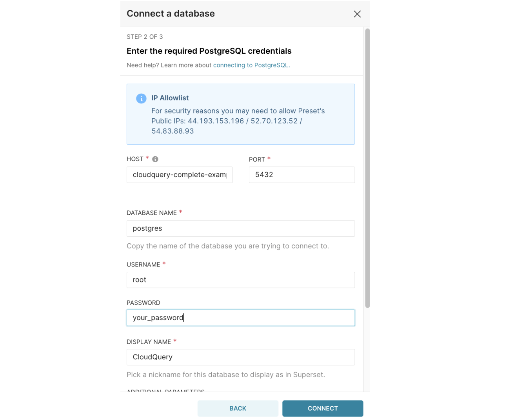Click the Connect button
The image size is (512, 420).
click(x=322, y=408)
